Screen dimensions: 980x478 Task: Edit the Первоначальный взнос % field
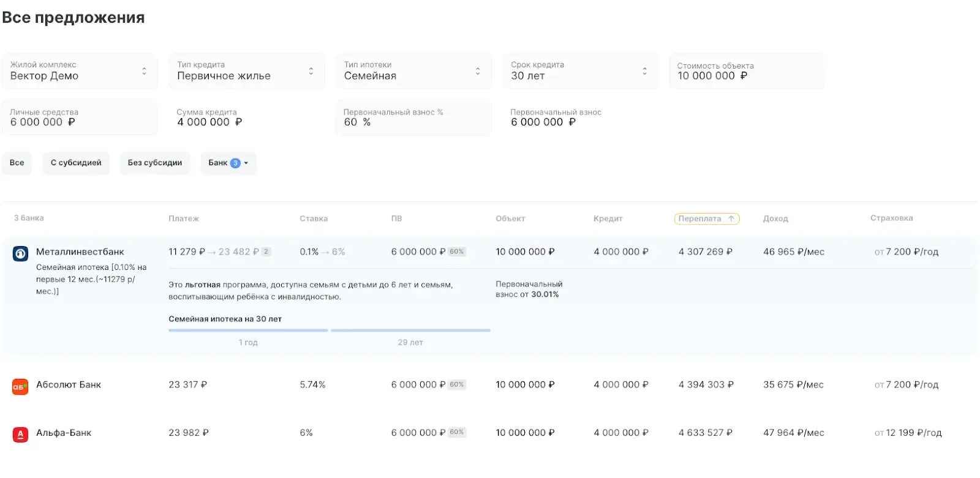coord(413,118)
